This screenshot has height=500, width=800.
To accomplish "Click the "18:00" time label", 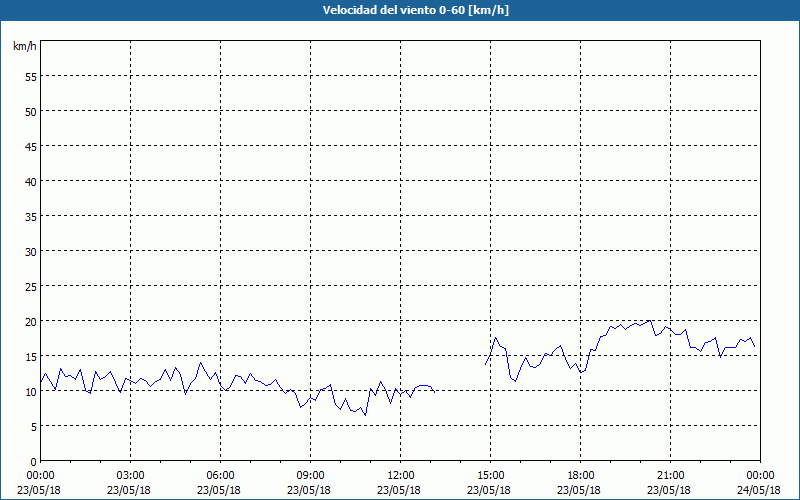I will tap(581, 476).
